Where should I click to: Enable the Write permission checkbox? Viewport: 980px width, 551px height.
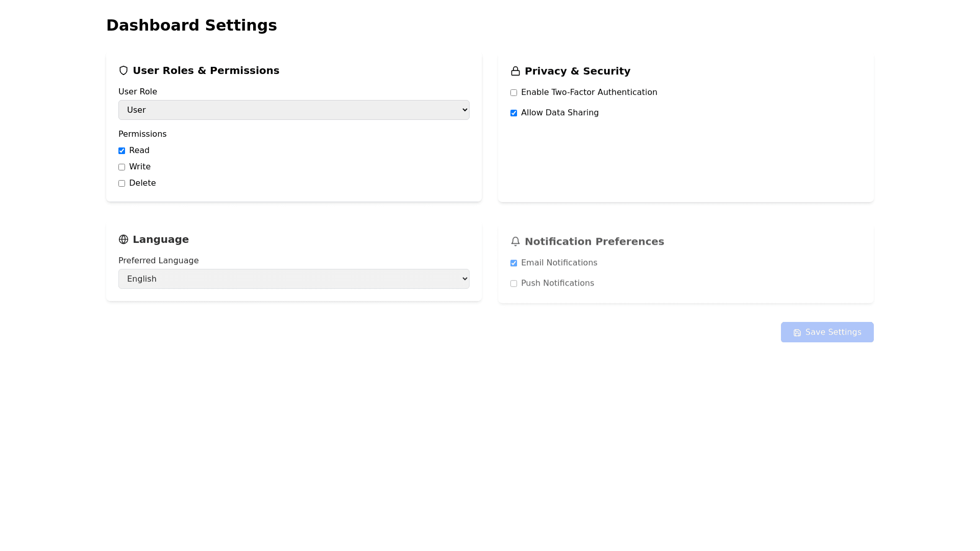pos(121,167)
